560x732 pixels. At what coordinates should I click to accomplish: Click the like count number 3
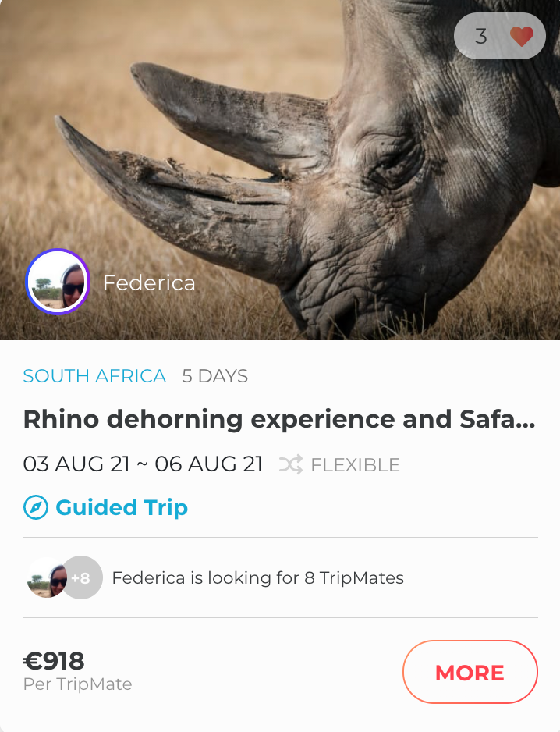pyautogui.click(x=481, y=36)
